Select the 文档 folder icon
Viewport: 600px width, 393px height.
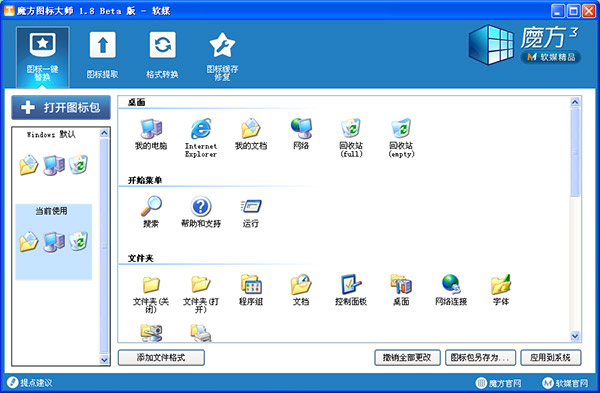(x=301, y=290)
